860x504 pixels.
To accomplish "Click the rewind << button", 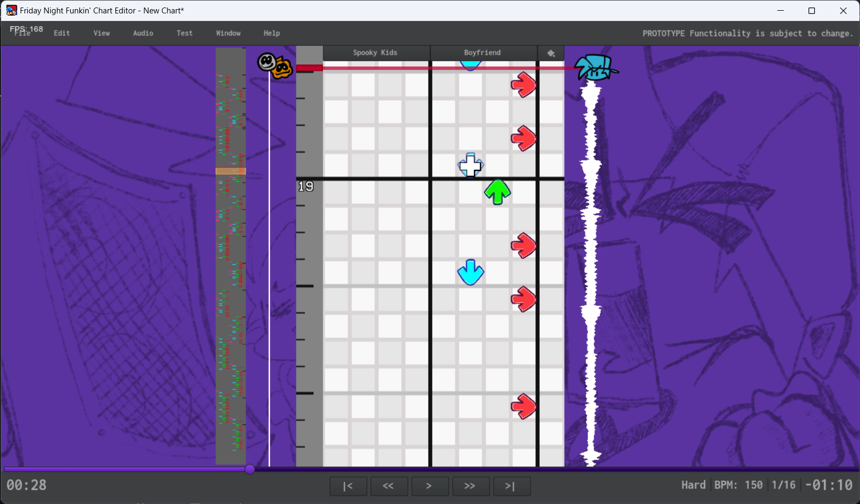I will click(x=389, y=486).
